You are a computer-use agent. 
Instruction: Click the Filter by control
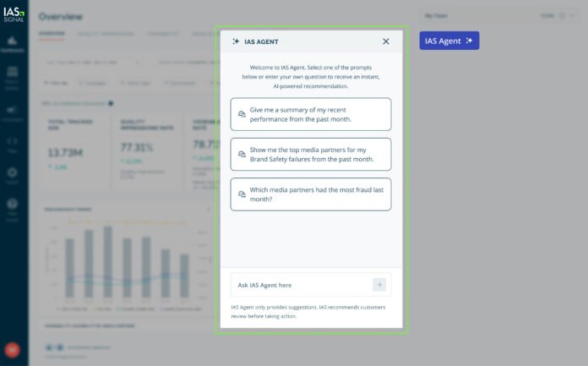56,83
